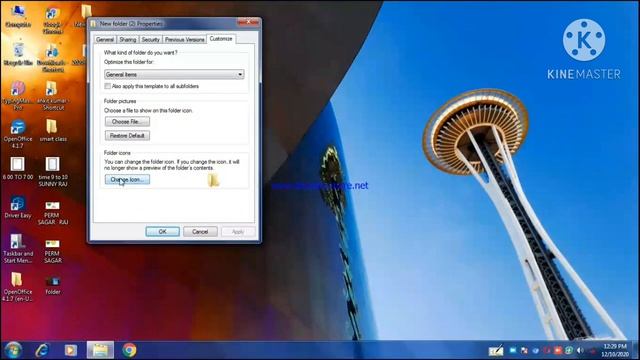Launch Internet Explorer from taskbar
This screenshot has height=360, width=640.
(x=42, y=350)
